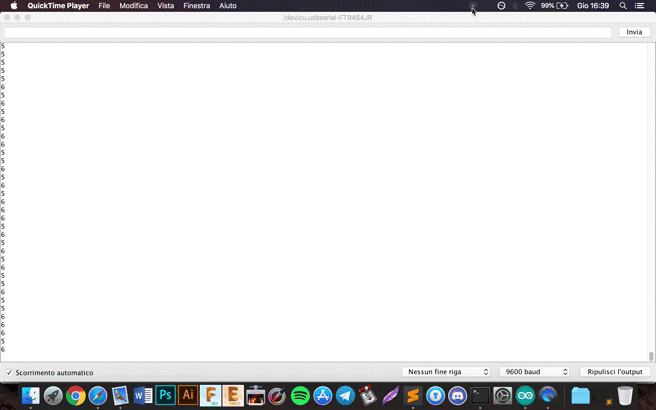Open the Finestra menu
656x410 pixels.
[x=197, y=6]
